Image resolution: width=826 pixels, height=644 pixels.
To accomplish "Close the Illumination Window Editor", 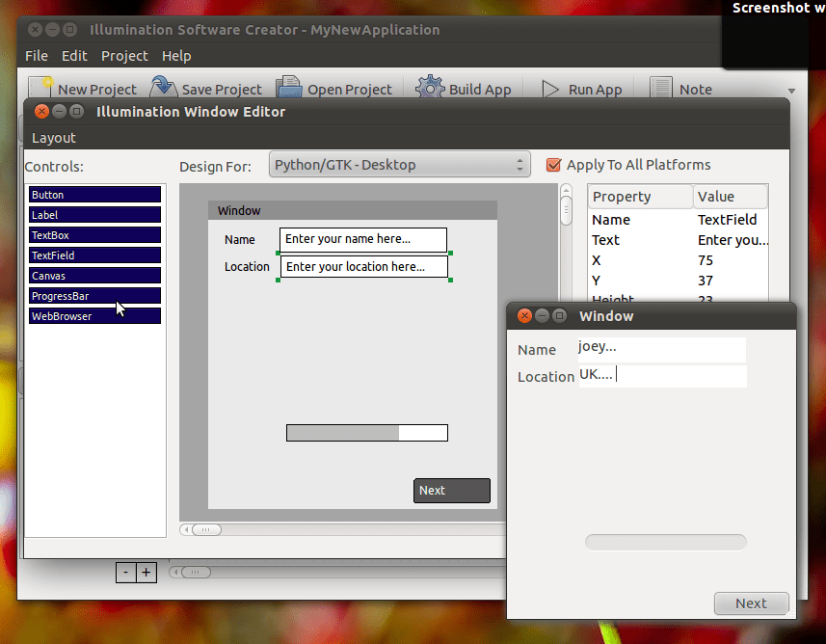I will [x=41, y=111].
